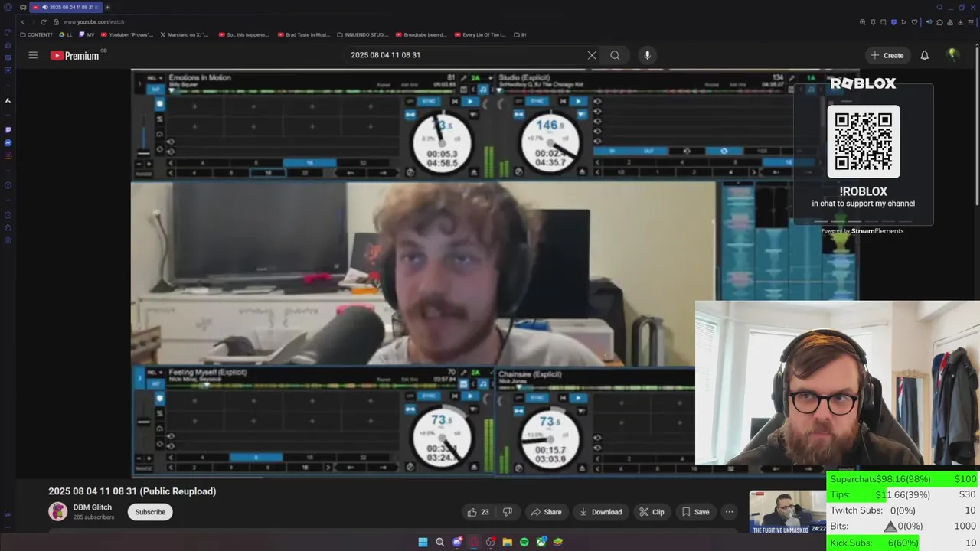
Task: Open a new browser tab
Action: [107, 7]
